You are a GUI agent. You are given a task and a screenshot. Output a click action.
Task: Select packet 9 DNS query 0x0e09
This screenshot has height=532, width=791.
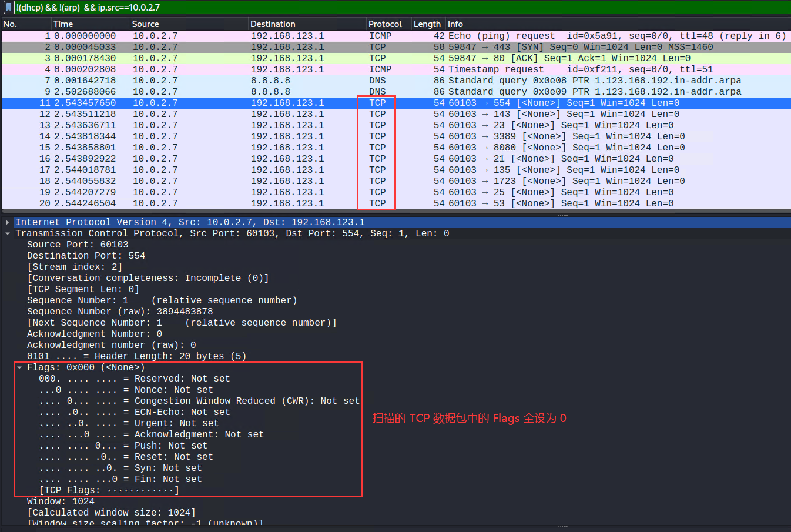click(x=395, y=92)
